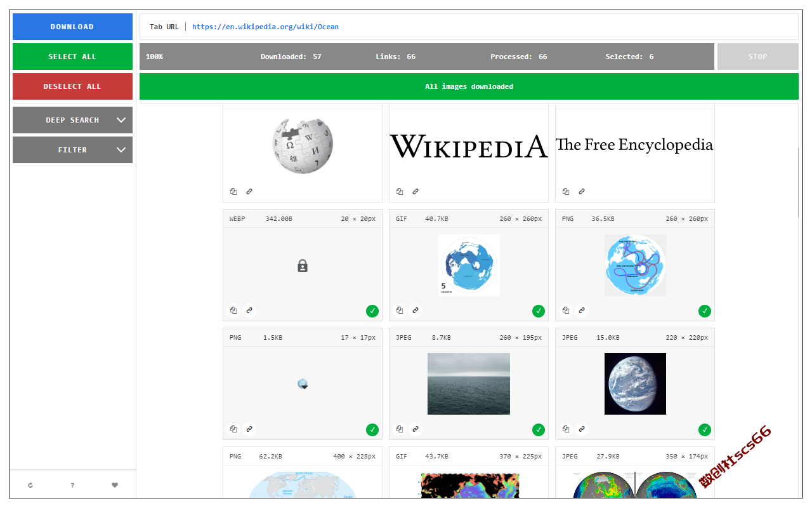
Task: Link icon on the GIF 40.7KB card
Action: point(416,311)
